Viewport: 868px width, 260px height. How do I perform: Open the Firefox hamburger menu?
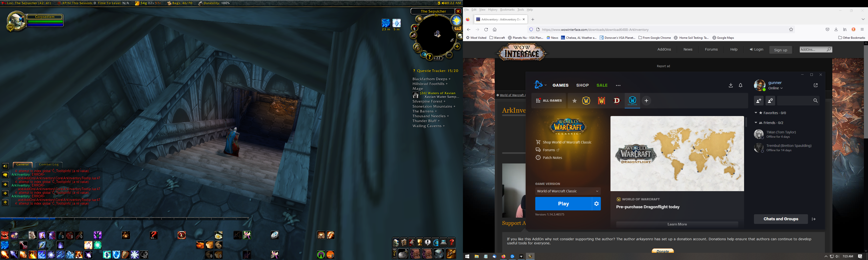862,30
